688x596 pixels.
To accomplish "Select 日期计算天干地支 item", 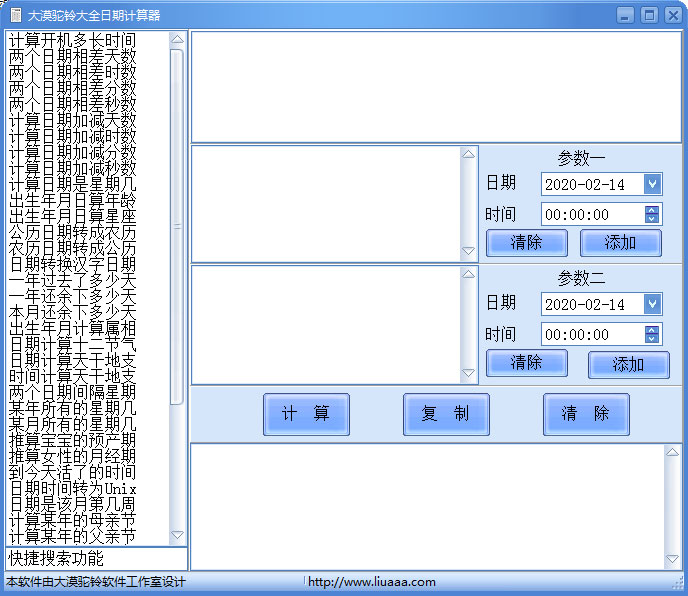I will 72,361.
